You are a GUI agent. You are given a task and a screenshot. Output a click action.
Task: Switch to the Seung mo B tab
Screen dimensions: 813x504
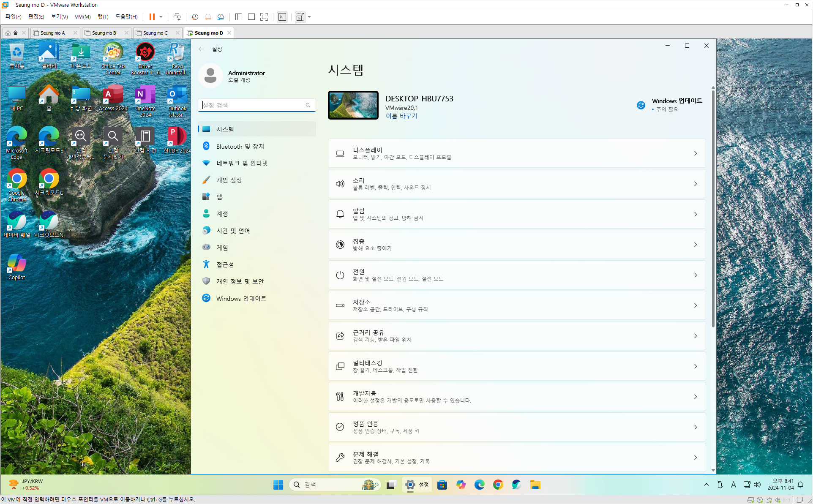tap(104, 33)
